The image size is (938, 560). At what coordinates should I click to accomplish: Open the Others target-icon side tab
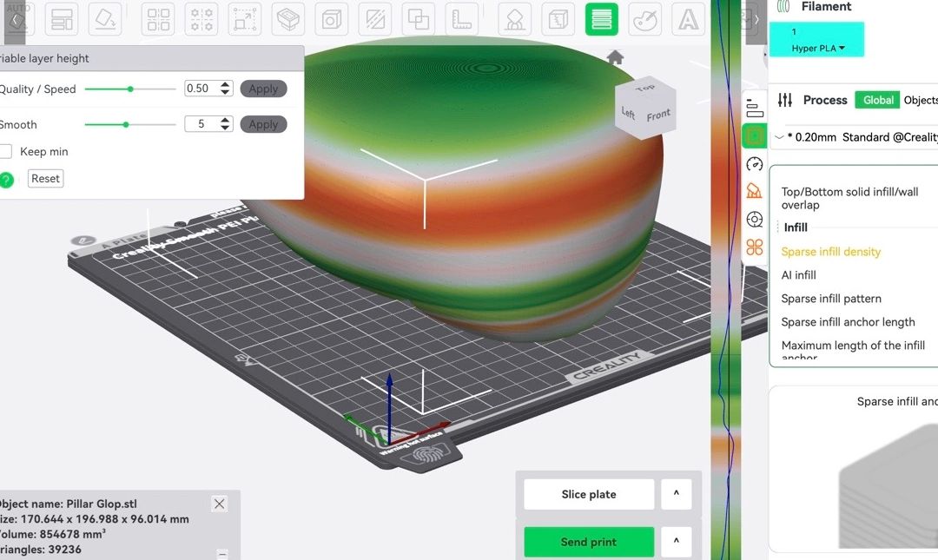755,220
